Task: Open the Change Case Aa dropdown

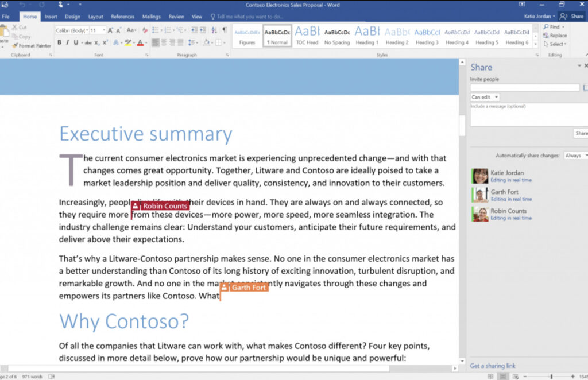Action: [131, 30]
